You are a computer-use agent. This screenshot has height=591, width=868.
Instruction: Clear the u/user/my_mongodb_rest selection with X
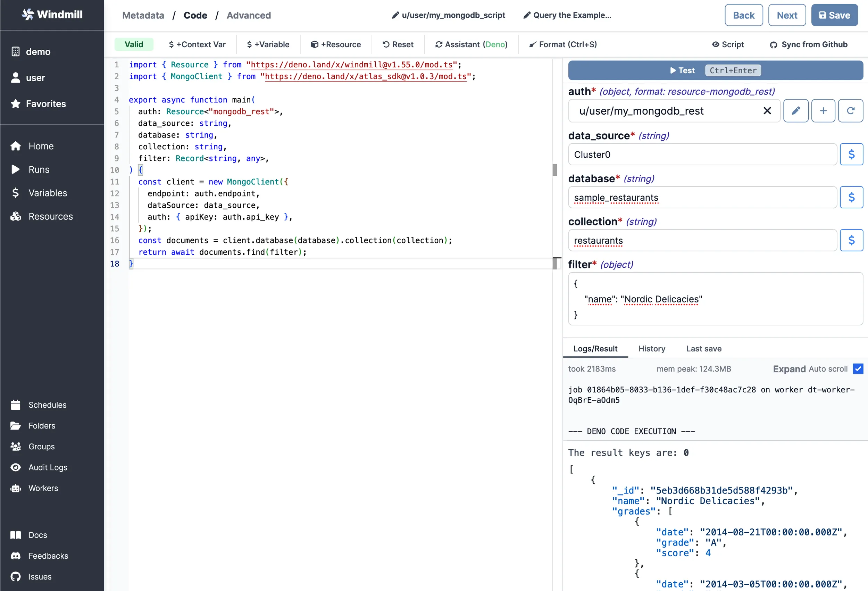click(x=767, y=110)
